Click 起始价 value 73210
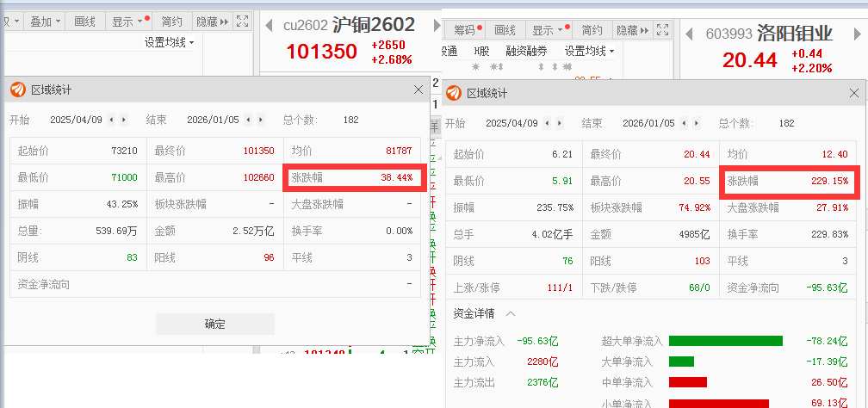Viewport: 868px width, 408px height. click(x=125, y=151)
